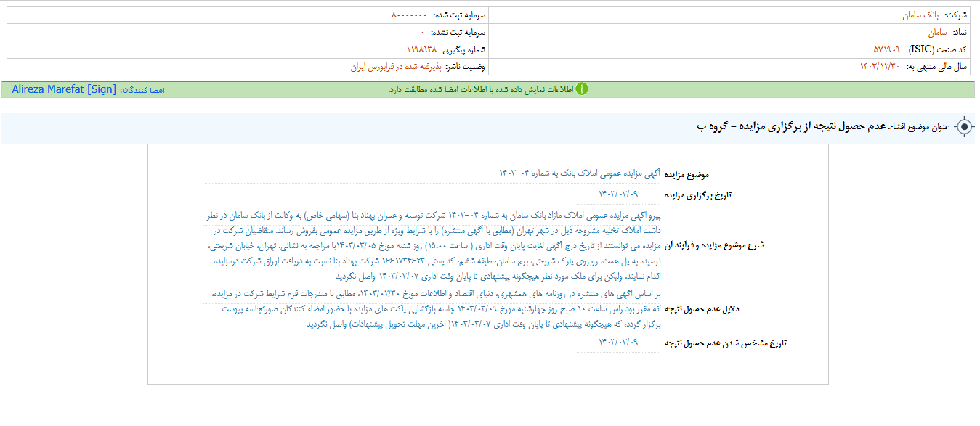Click the auction date field تاریخ برگزاری مزایده value
The width and height of the screenshot is (980, 426).
click(x=618, y=194)
